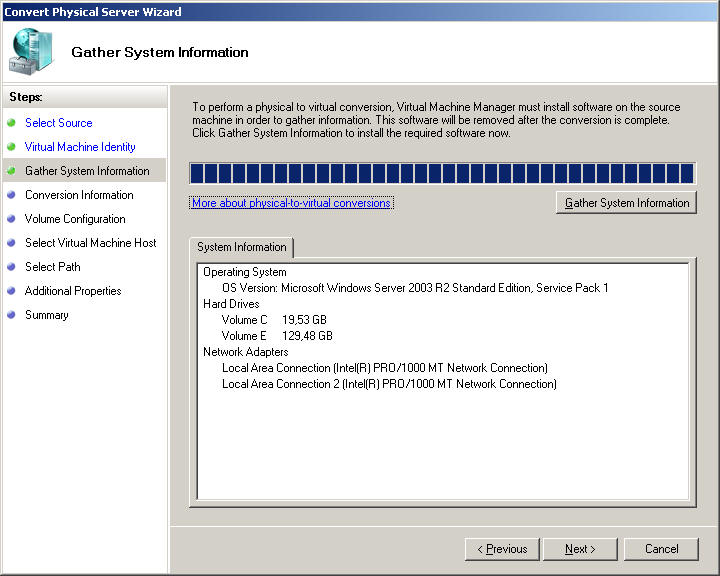
Task: Select the Additional Properties step label
Action: (x=73, y=291)
